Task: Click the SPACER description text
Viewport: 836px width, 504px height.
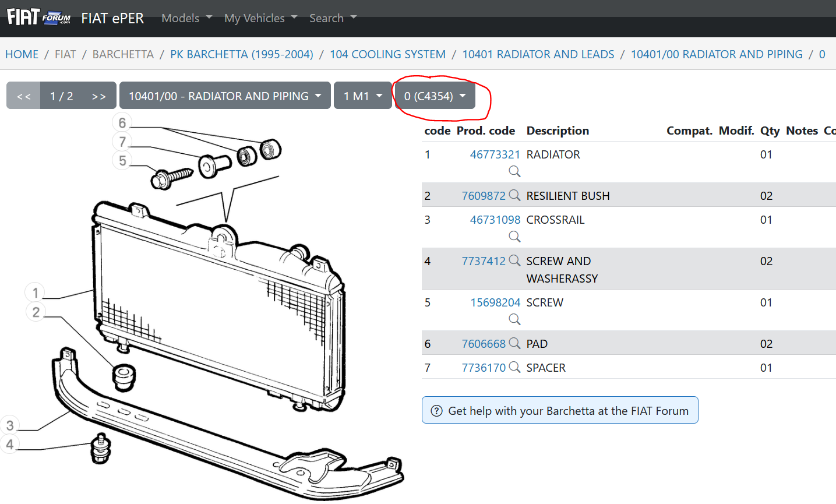Action: 546,368
